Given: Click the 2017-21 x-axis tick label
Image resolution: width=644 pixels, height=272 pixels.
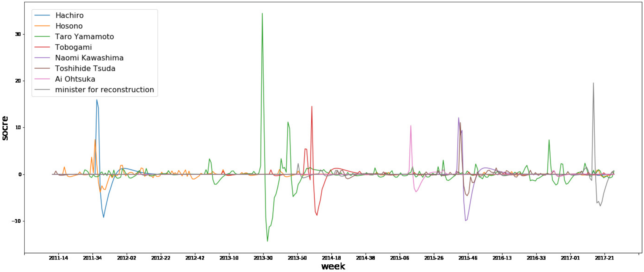Looking at the screenshot, I should 604,258.
